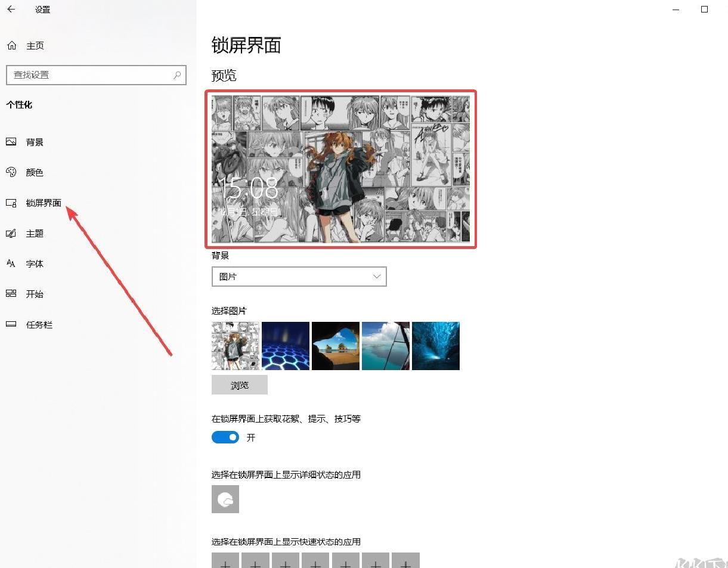Go back with the arrow icon
Viewport: 728px width, 568px height.
click(x=11, y=10)
